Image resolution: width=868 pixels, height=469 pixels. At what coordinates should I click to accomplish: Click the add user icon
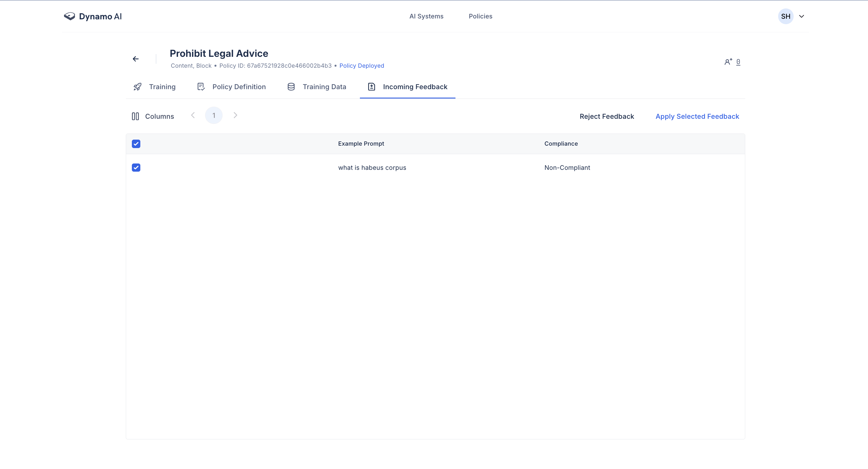pos(728,62)
